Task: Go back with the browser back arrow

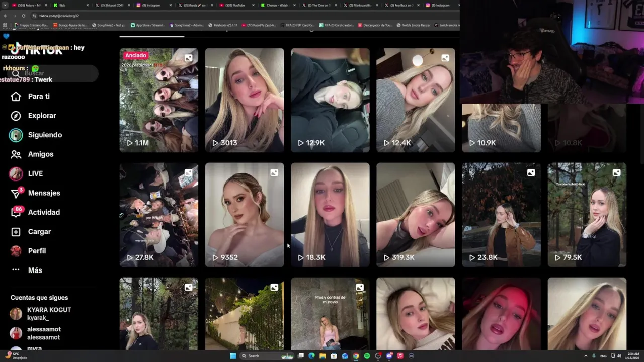Action: (x=6, y=16)
